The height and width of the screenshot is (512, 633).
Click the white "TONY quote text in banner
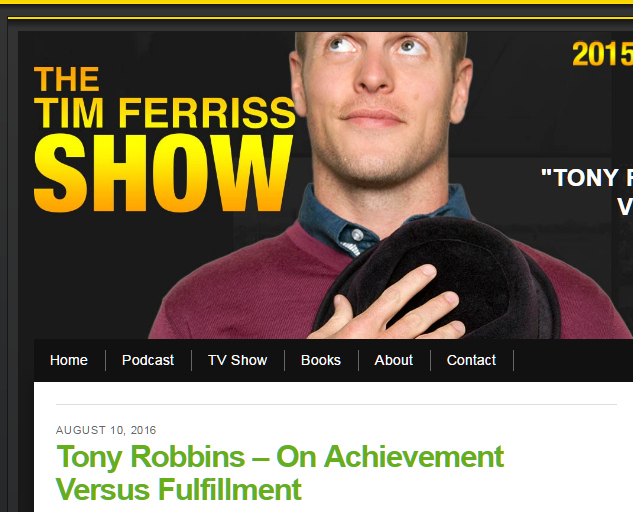pos(586,178)
